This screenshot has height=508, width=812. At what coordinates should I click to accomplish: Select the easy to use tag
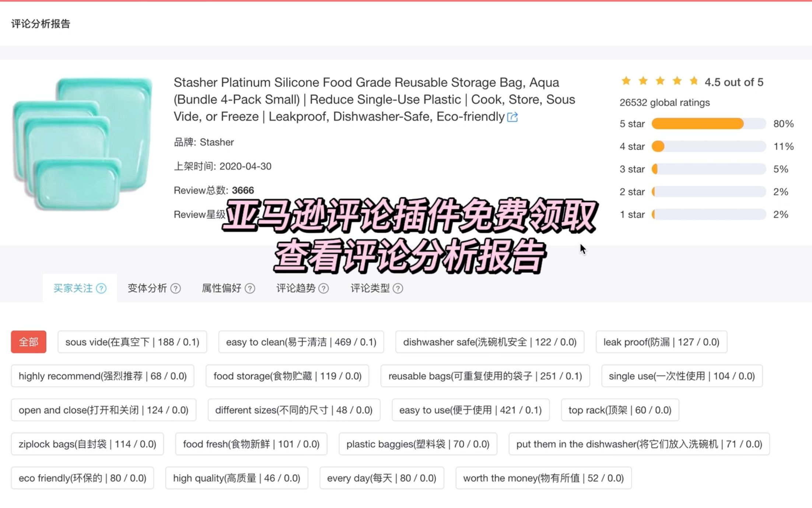click(x=470, y=410)
